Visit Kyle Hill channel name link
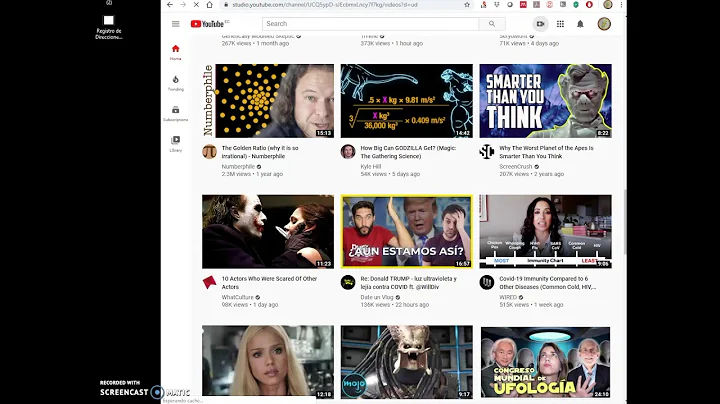The image size is (720, 404). click(x=371, y=167)
